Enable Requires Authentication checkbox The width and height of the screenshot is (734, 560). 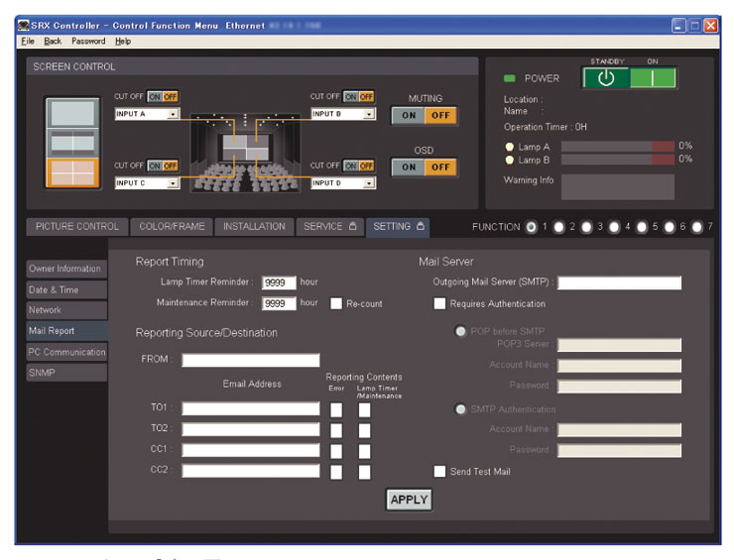[x=440, y=304]
